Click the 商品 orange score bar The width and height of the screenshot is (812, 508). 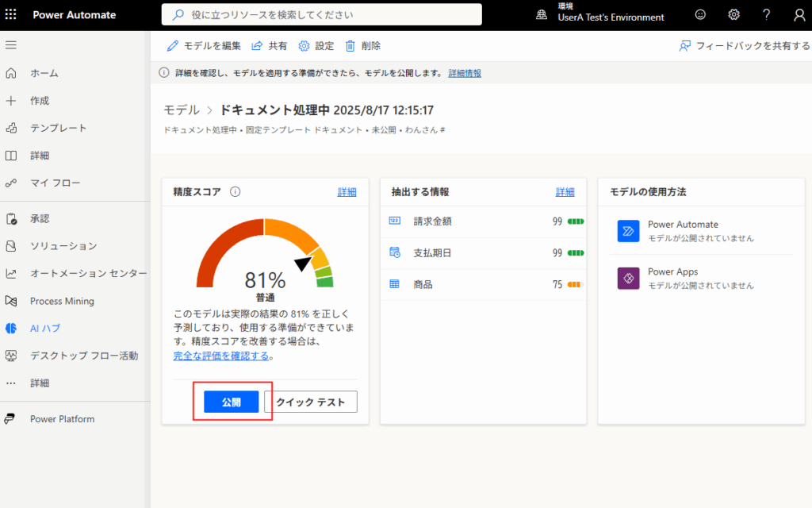click(576, 285)
